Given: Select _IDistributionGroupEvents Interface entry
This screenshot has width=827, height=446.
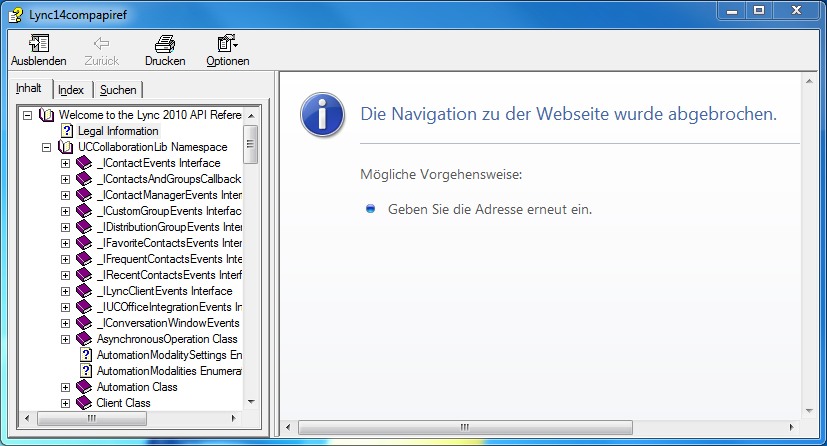Looking at the screenshot, I should click(x=169, y=227).
